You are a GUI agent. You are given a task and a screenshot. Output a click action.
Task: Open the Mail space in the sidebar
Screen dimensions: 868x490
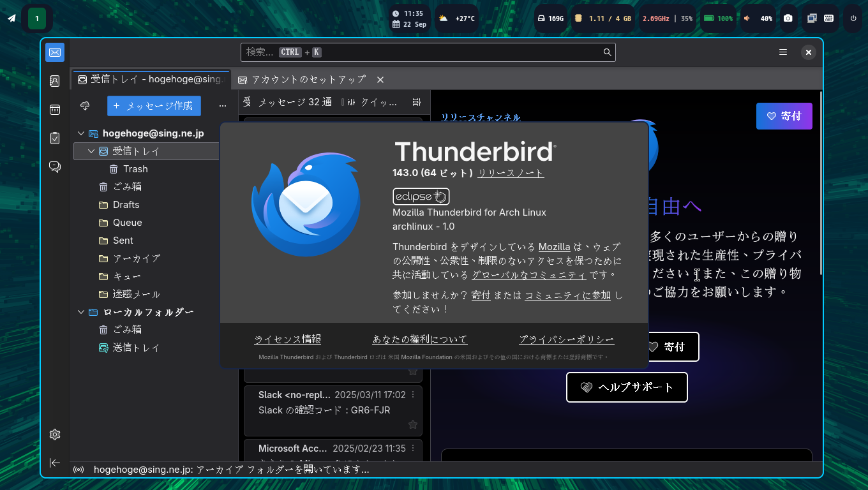[x=55, y=52]
